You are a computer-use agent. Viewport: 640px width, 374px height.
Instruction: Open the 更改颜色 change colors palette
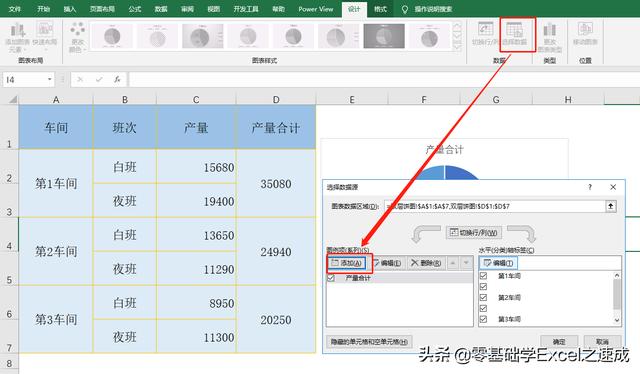tap(77, 37)
